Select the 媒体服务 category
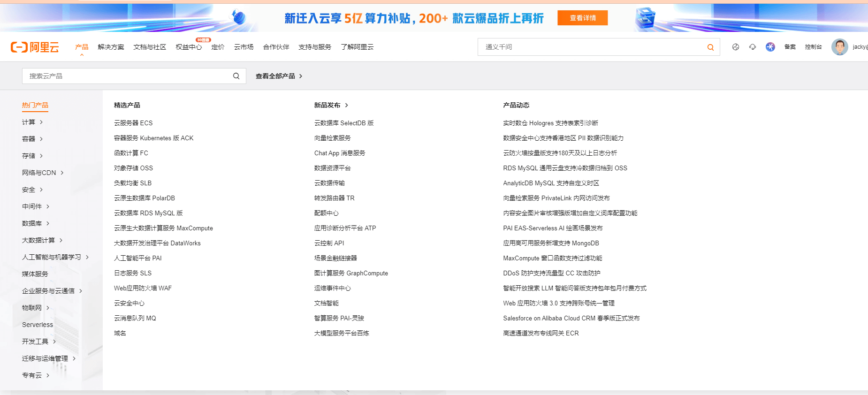 click(35, 274)
